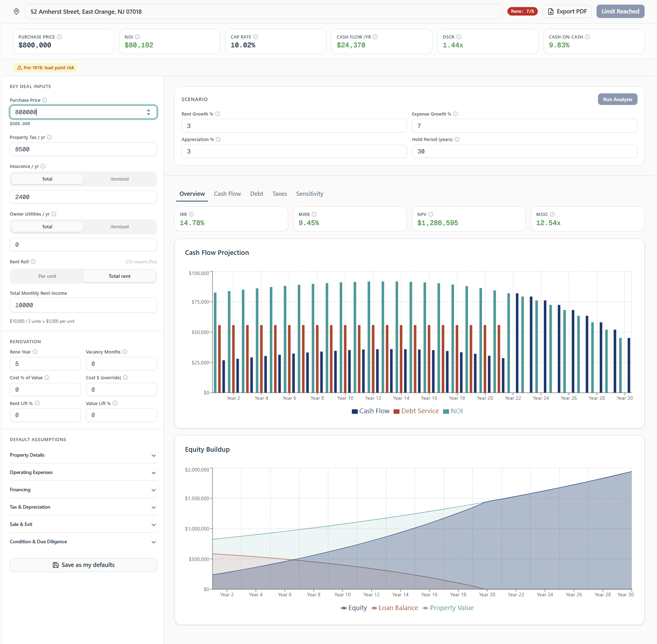
Task: Click the save icon in Save as my defaults
Action: (x=56, y=564)
